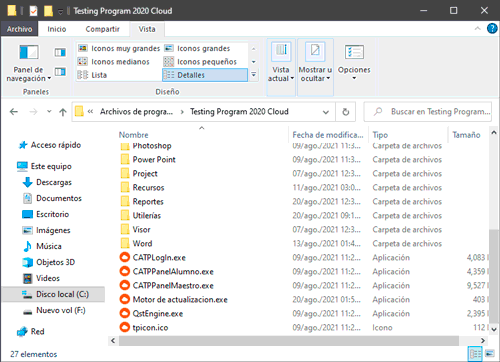The image size is (500, 362).
Task: Sort by the Fecha de modificación column
Action: [x=328, y=135]
